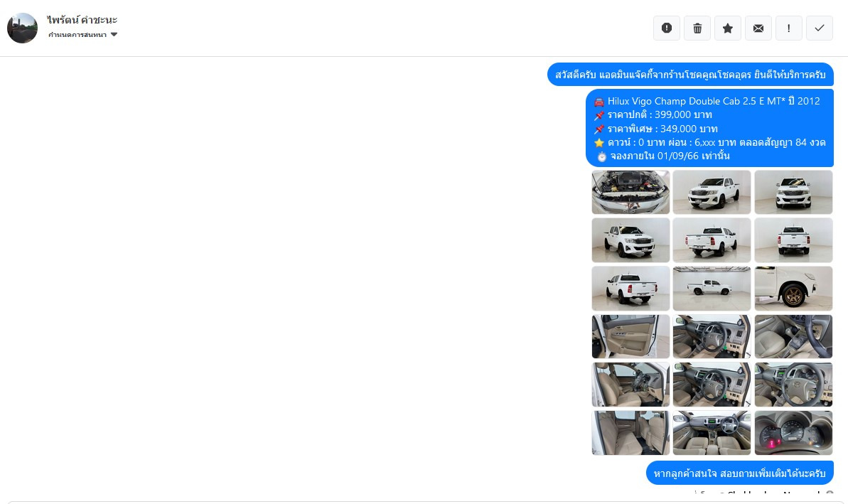View the wide showroom side-view truck photo
Screen dimensions: 848x504
point(712,288)
